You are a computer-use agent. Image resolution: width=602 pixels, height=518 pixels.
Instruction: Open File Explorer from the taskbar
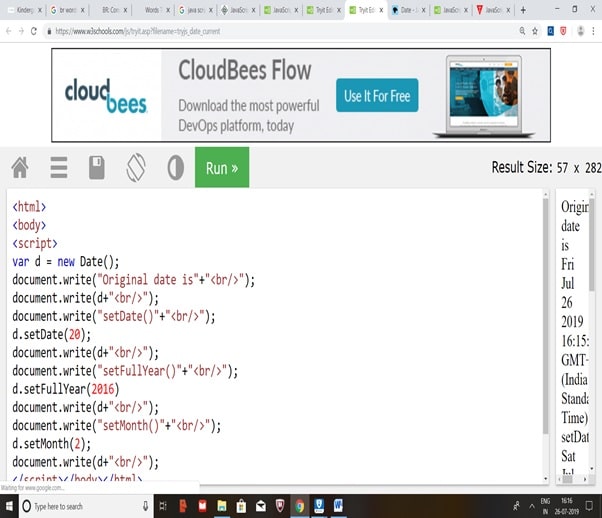tap(222, 506)
